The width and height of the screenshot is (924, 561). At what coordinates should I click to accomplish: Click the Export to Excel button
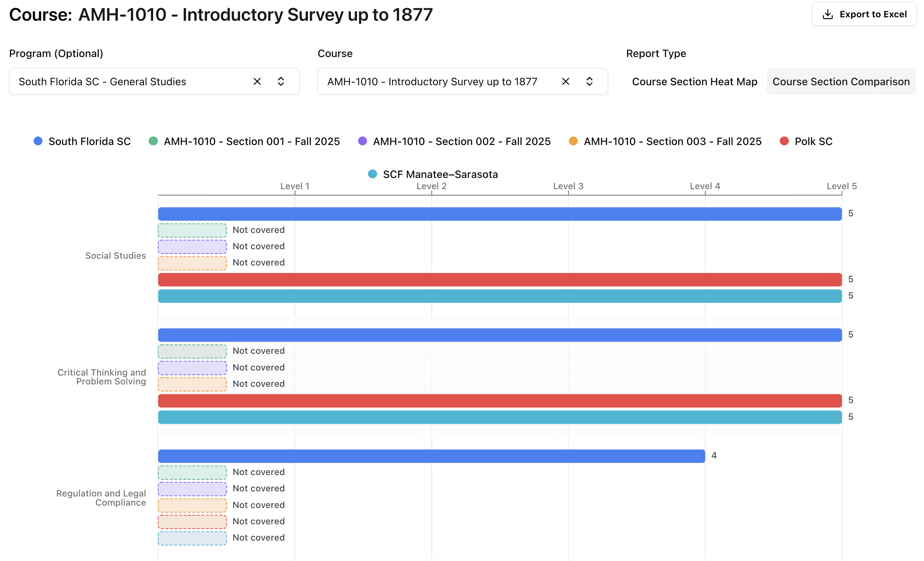(864, 14)
